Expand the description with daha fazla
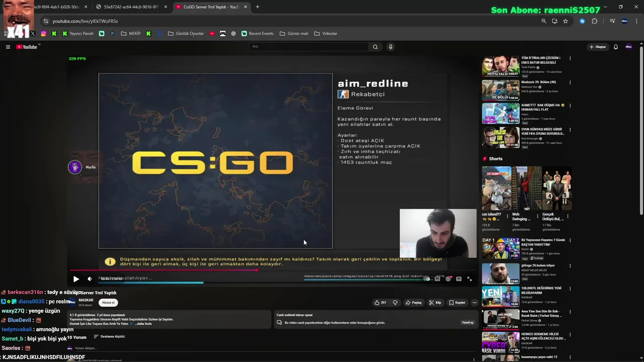This screenshot has height=362, width=644. tap(144, 324)
